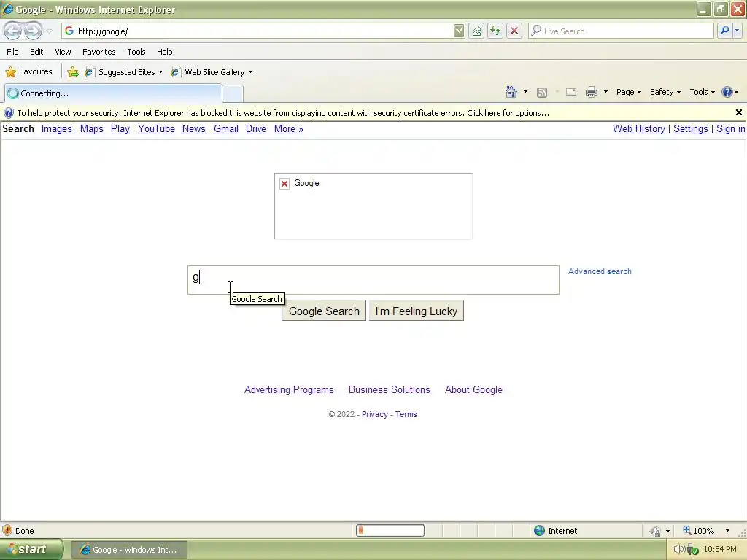Open a new blank tab
Viewport: 747px width, 560px height.
(233, 94)
